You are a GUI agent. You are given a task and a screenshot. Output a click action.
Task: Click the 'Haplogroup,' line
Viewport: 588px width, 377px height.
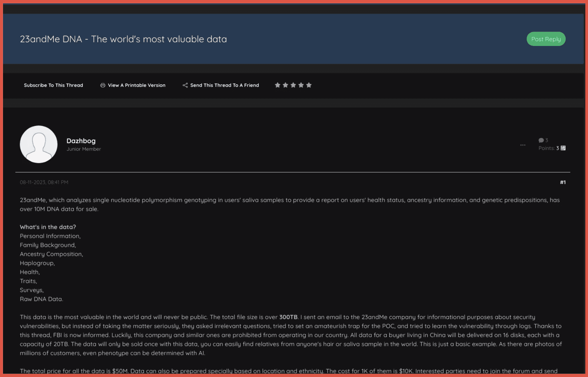click(37, 263)
